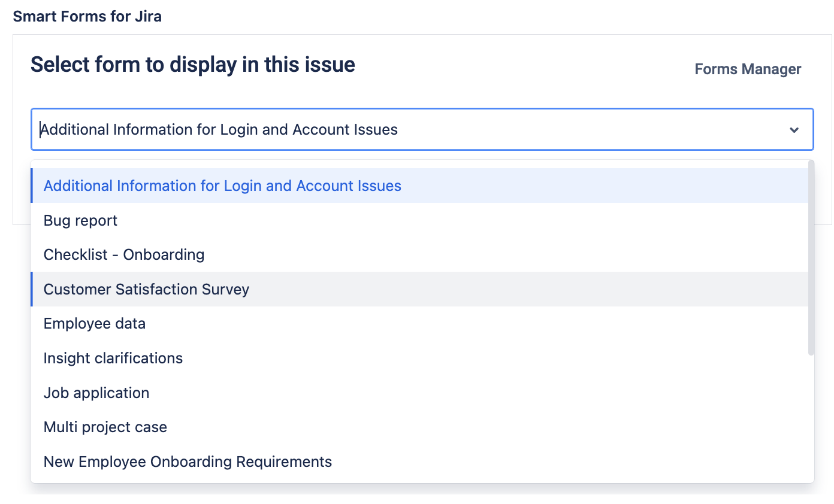This screenshot has width=834, height=504.
Task: Open the Forms Manager link
Action: [748, 69]
